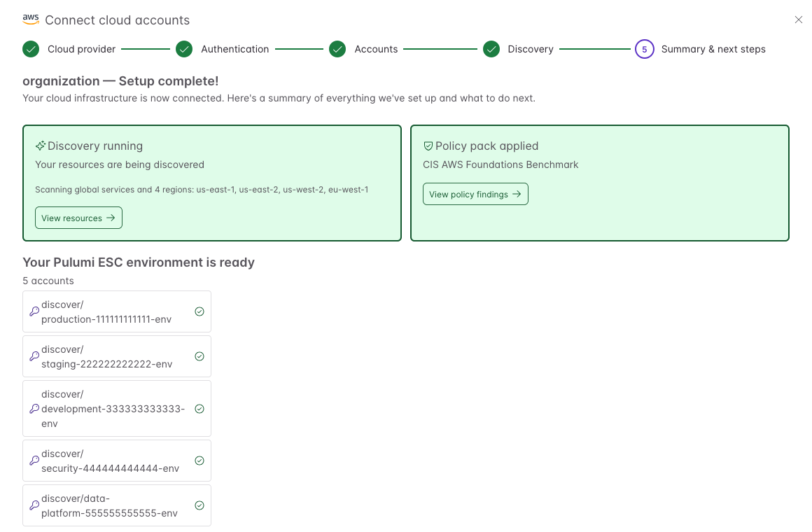Click the success check for development environment
Viewport: 812px width, 532px height.
click(199, 409)
